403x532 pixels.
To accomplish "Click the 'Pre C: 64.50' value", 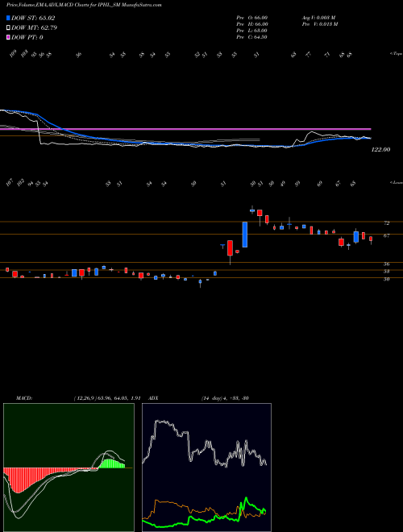I will (252, 37).
